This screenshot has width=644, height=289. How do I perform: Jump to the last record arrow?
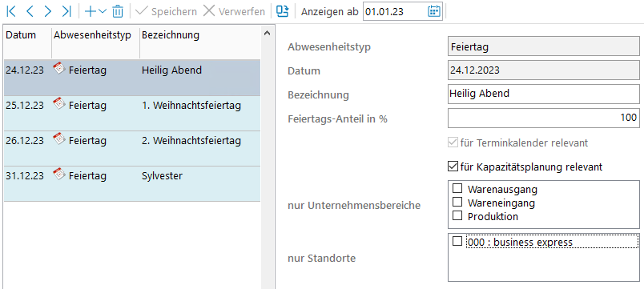(66, 11)
